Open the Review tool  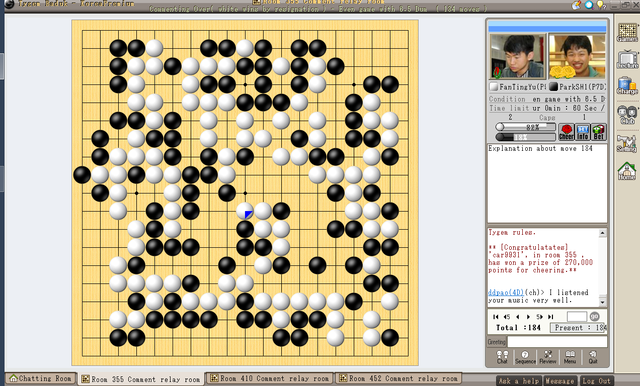point(548,357)
